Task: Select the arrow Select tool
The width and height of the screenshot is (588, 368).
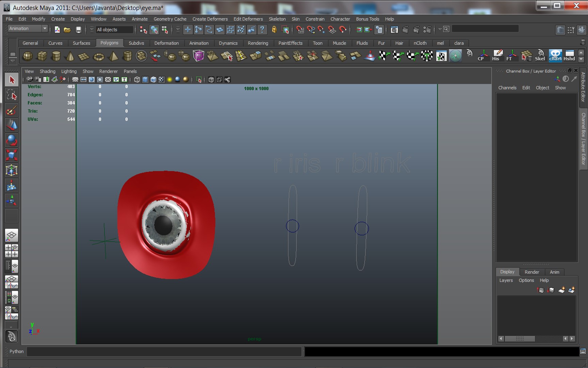Action: click(x=12, y=80)
